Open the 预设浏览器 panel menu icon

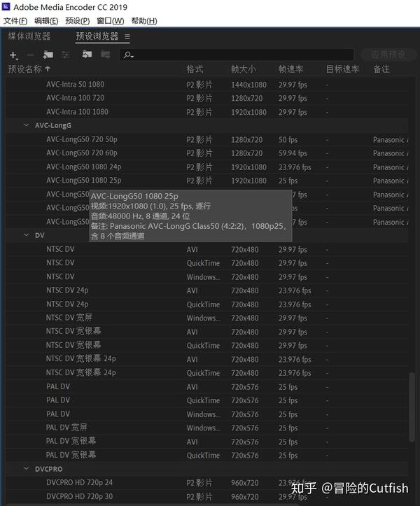127,37
